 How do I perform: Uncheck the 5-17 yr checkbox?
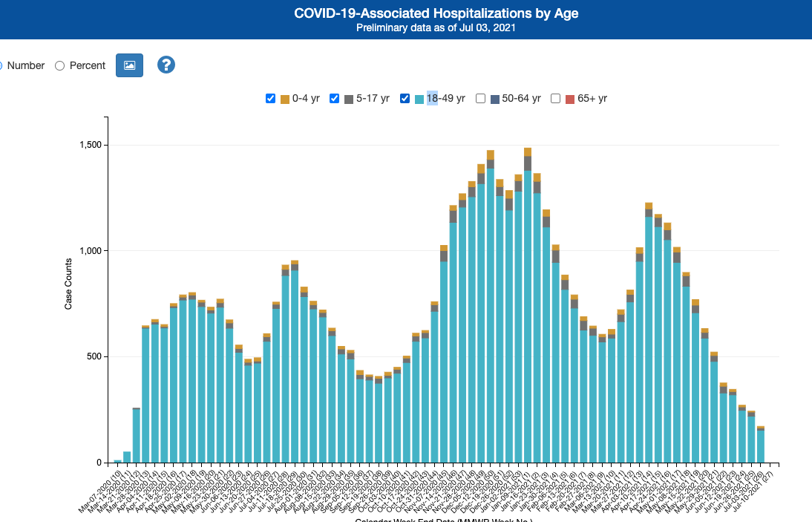pos(335,99)
